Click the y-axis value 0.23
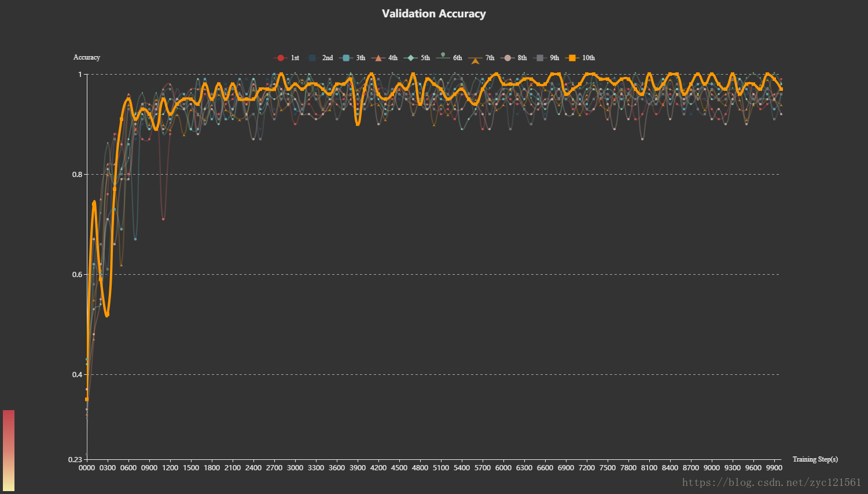 click(x=75, y=460)
